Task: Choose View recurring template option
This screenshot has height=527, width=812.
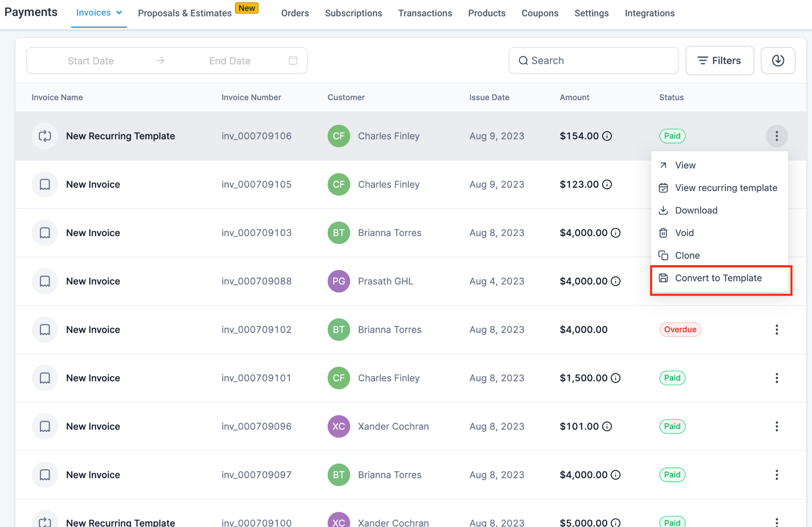Action: (x=725, y=188)
